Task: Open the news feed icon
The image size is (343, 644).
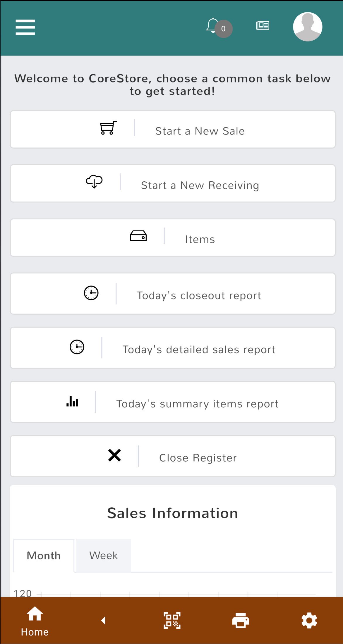Action: (x=263, y=25)
